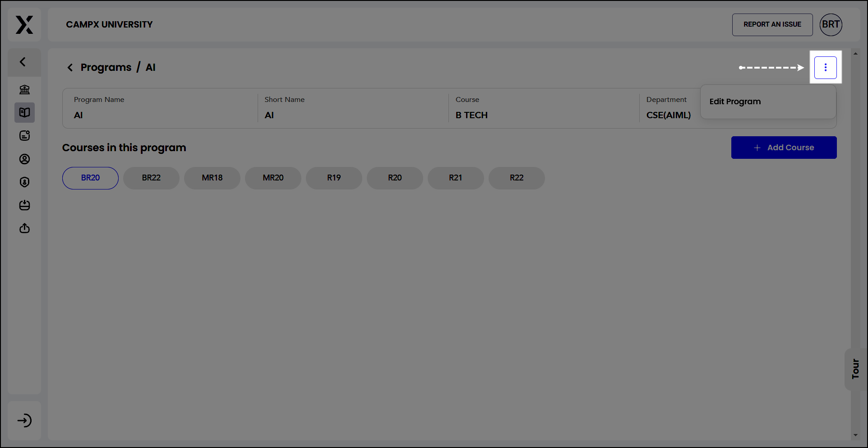Open the academics book sidebar icon
The image size is (868, 448).
point(24,112)
